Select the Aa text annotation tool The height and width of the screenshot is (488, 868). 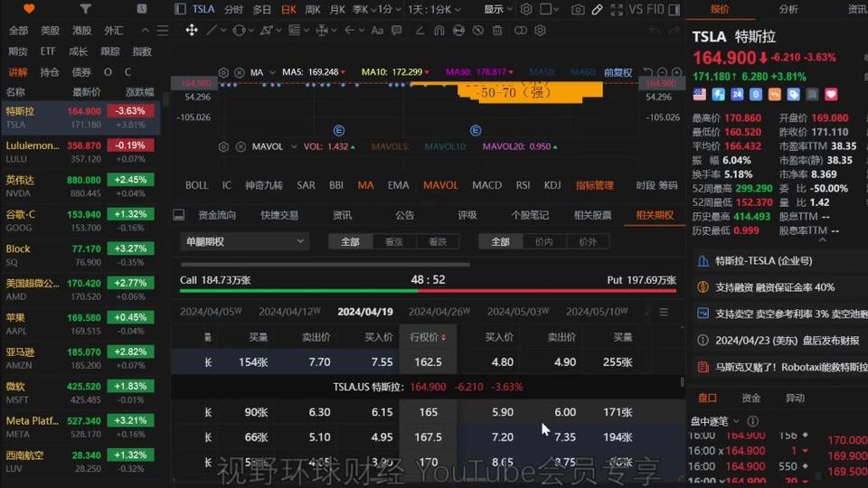tap(377, 30)
